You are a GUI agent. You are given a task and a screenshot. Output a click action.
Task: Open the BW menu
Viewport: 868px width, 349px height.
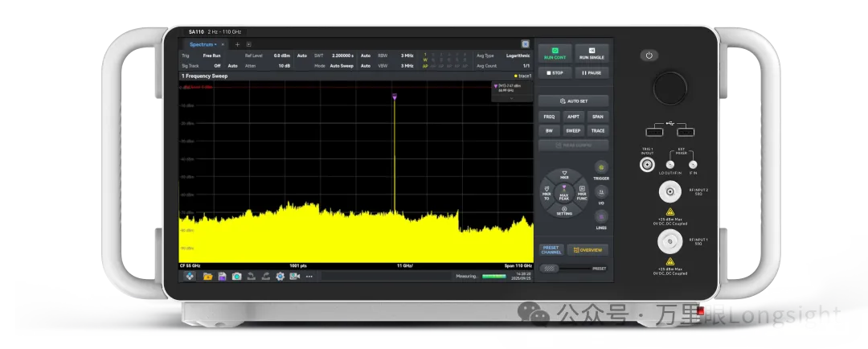click(x=549, y=131)
